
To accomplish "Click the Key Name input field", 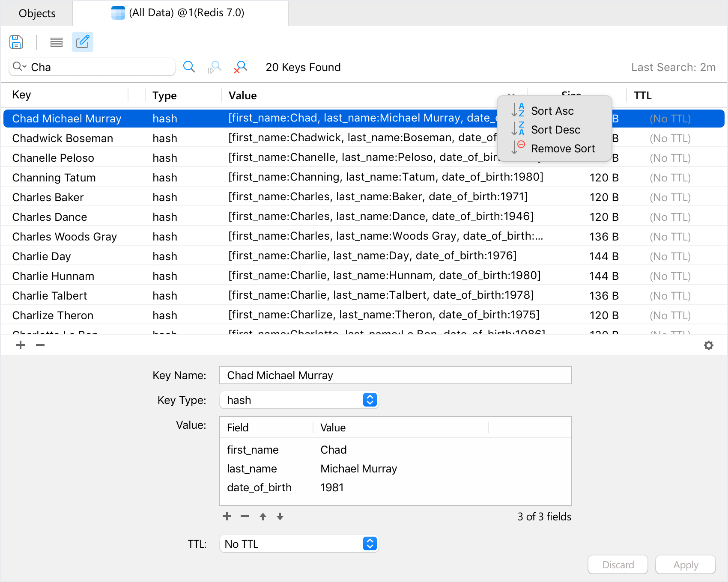I will tap(396, 375).
